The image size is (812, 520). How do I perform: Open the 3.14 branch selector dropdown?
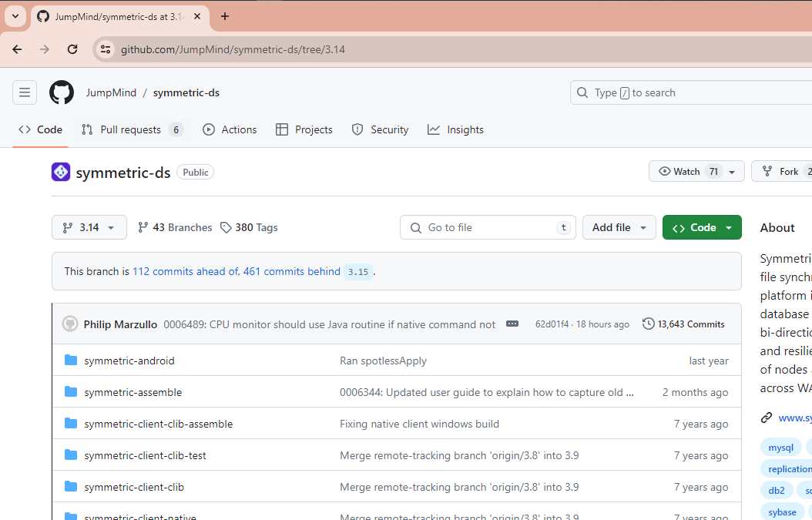tap(89, 227)
